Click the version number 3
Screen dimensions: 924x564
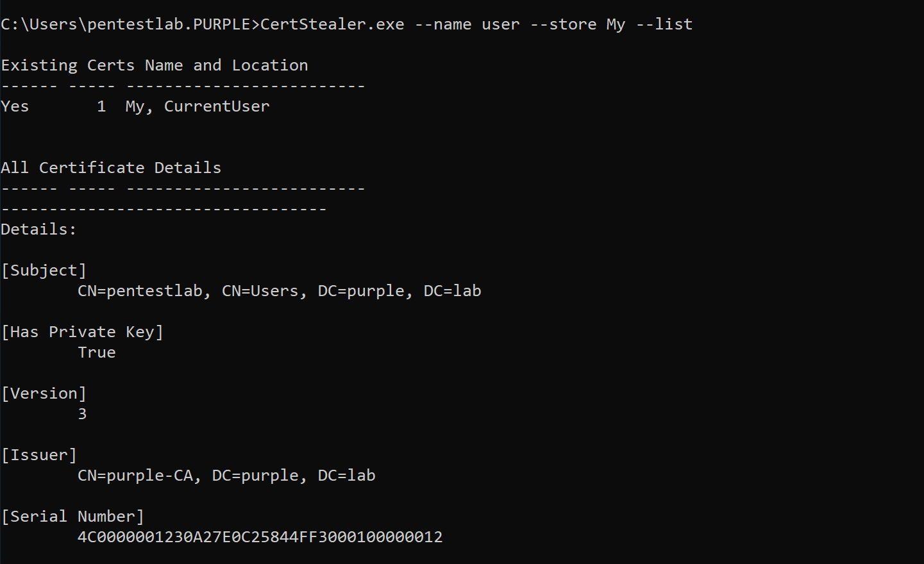[x=82, y=414]
